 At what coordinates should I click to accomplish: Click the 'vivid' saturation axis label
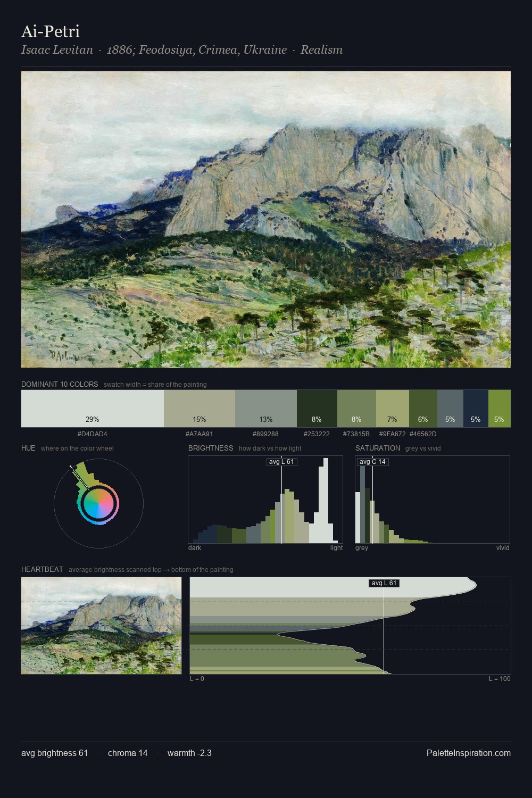pyautogui.click(x=503, y=548)
